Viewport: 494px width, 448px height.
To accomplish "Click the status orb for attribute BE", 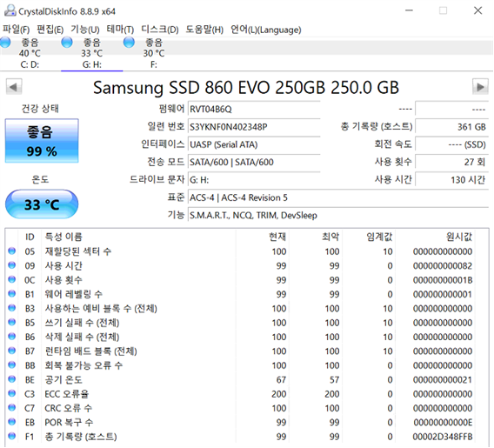I will (x=12, y=379).
